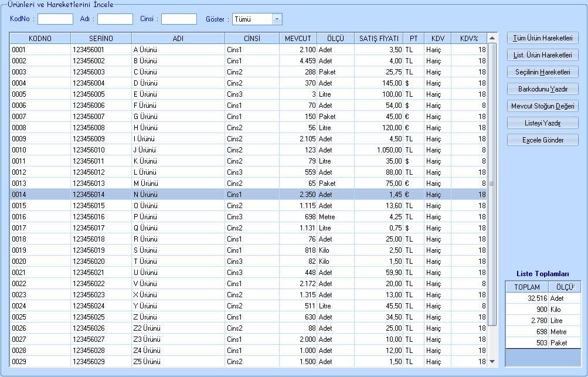The height and width of the screenshot is (377, 588).
Task: Click the SATIŞ FİYATI column header
Action: coord(379,39)
